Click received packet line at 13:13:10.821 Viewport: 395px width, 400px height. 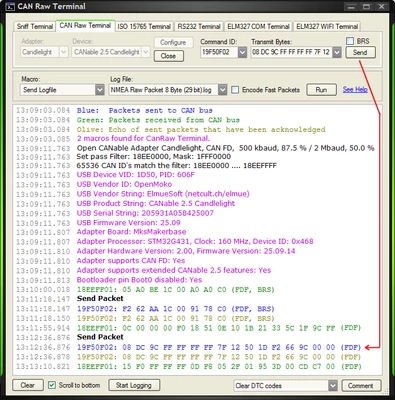[x=219, y=367]
